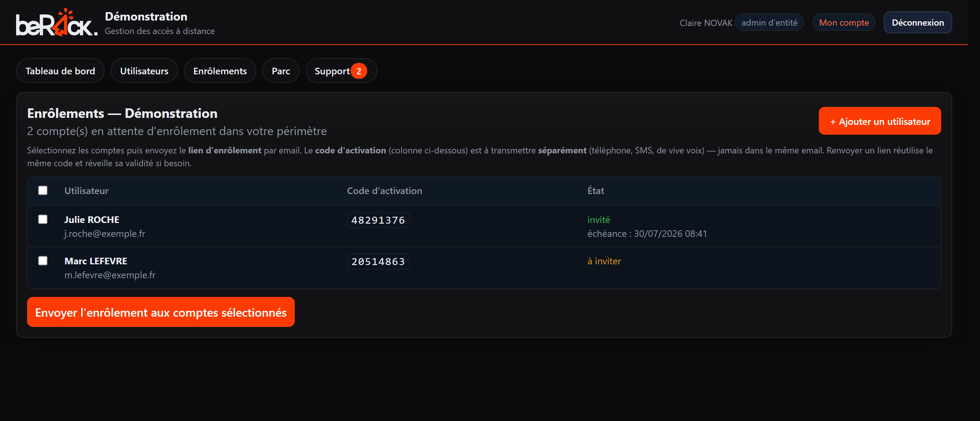Check the Julie ROCHE row checkbox

pos(43,219)
